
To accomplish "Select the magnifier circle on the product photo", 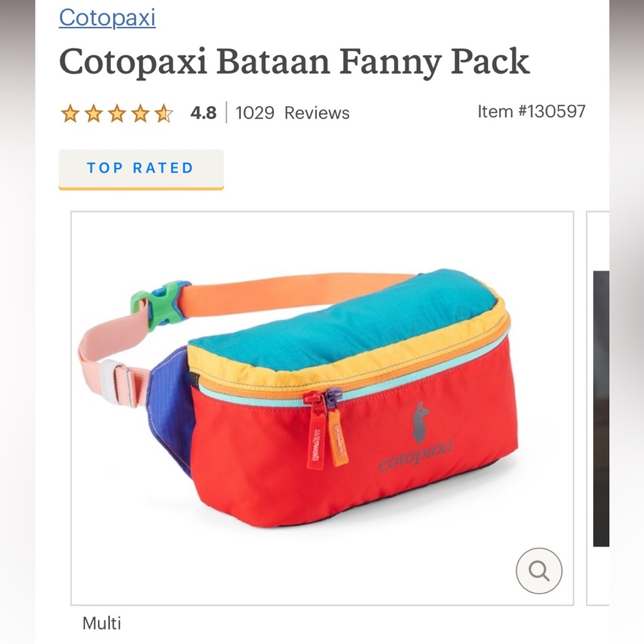I will [538, 571].
